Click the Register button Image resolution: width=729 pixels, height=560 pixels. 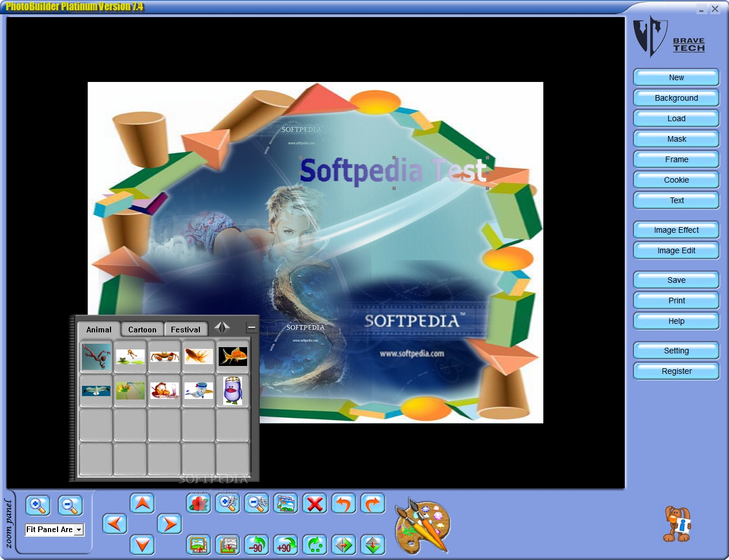click(x=677, y=371)
